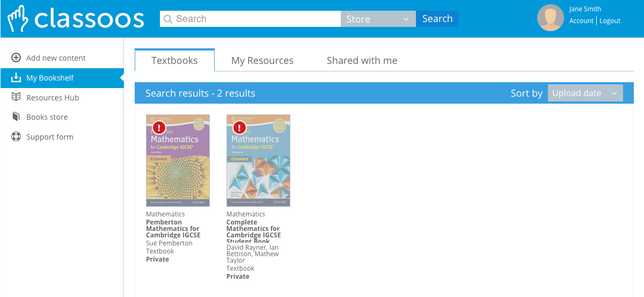This screenshot has height=297, width=644.
Task: Open the Account link
Action: click(x=581, y=21)
